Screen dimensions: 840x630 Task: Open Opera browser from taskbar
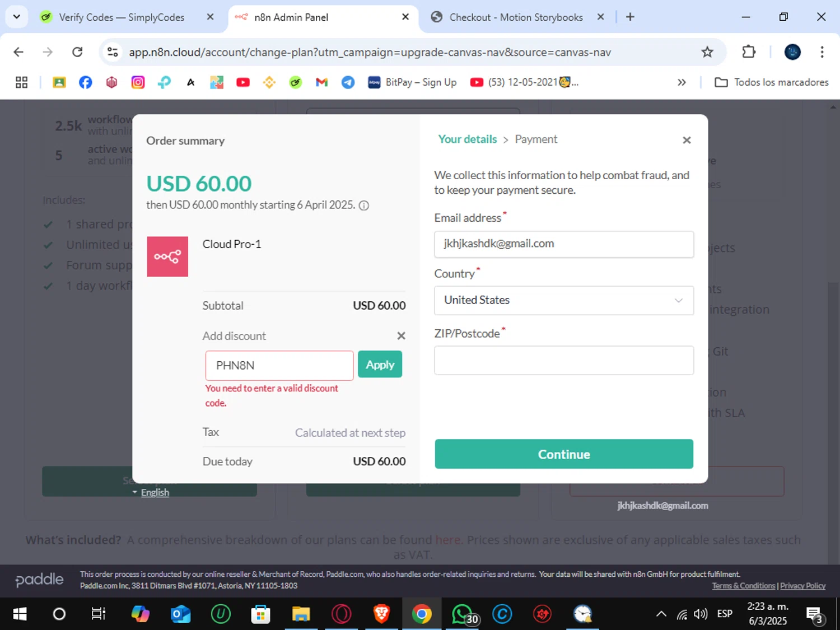pos(341,614)
